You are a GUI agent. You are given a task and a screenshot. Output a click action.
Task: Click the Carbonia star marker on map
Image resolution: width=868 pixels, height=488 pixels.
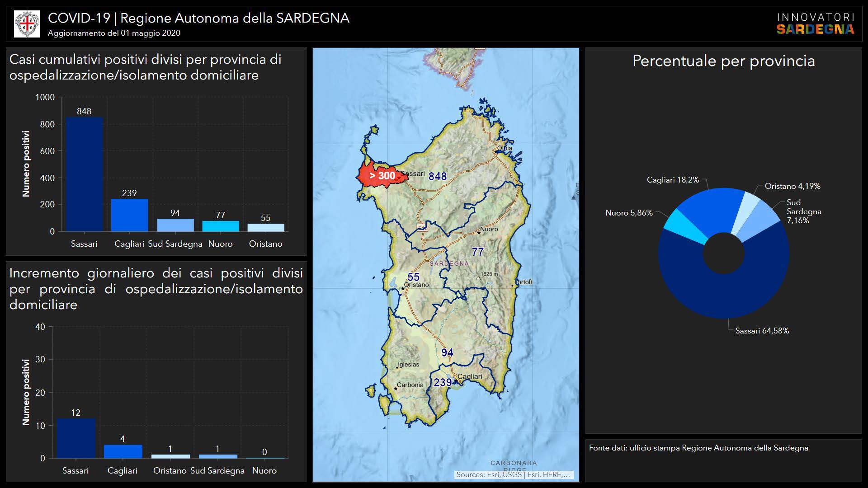coord(396,388)
